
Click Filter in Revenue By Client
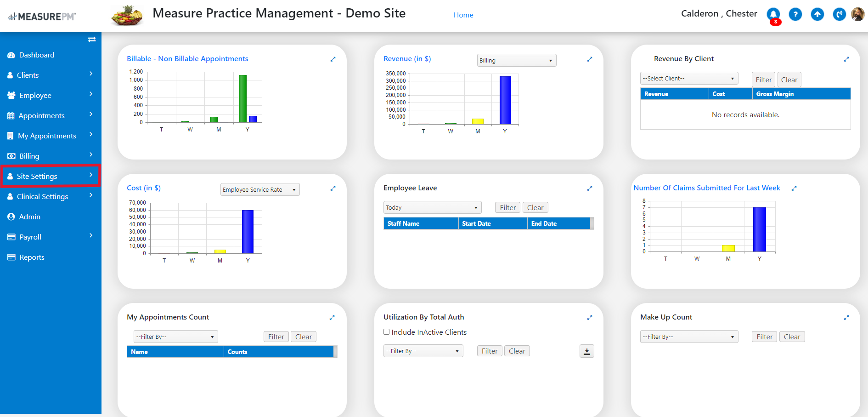click(763, 80)
